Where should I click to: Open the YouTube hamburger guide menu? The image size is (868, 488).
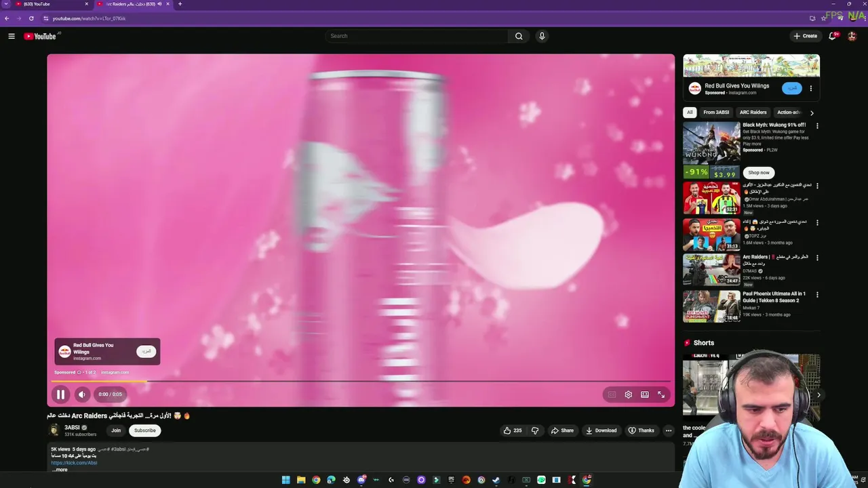pyautogui.click(x=12, y=36)
